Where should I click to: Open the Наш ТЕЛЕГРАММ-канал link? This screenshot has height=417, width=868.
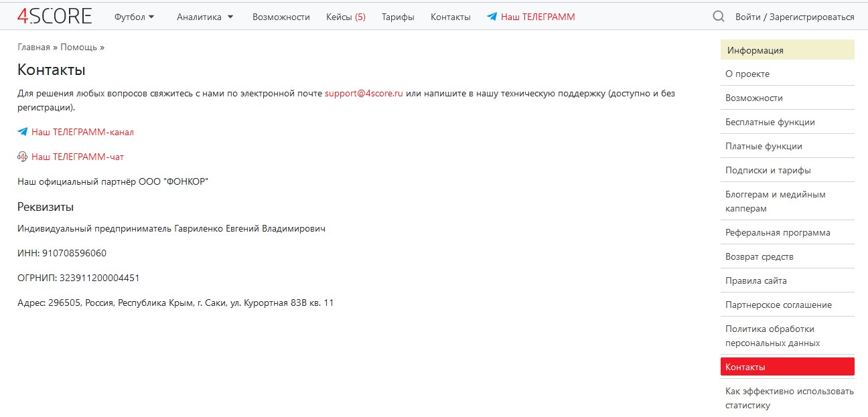(x=82, y=132)
